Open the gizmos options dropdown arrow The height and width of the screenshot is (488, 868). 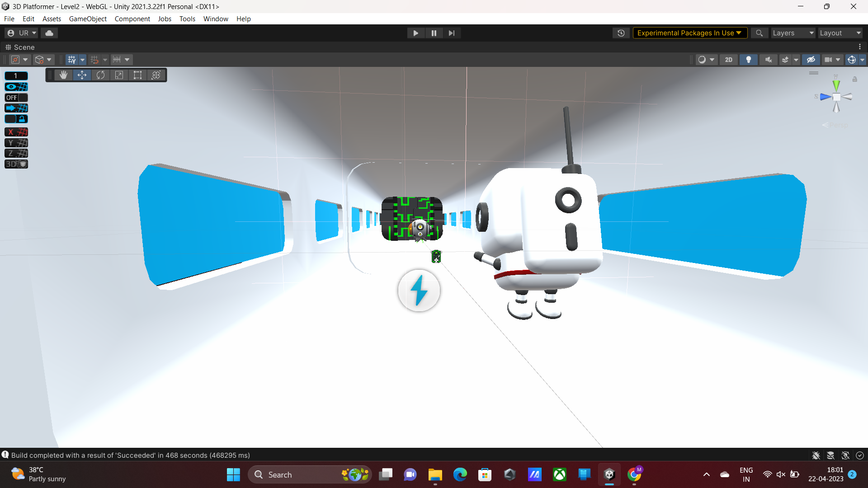862,60
